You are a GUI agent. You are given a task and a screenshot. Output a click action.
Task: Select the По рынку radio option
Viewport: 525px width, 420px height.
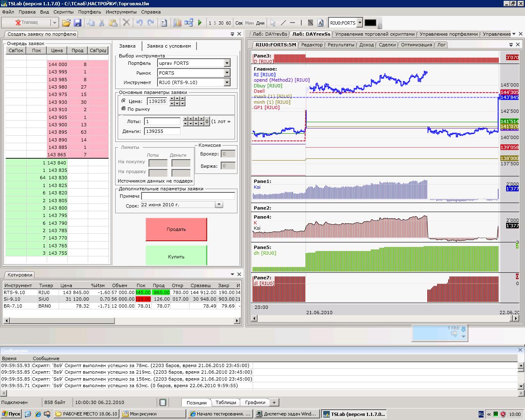[124, 109]
